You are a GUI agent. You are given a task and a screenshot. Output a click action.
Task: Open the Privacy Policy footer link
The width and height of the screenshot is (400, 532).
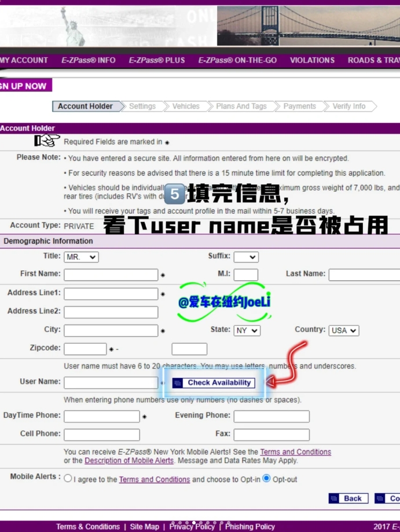(192, 527)
